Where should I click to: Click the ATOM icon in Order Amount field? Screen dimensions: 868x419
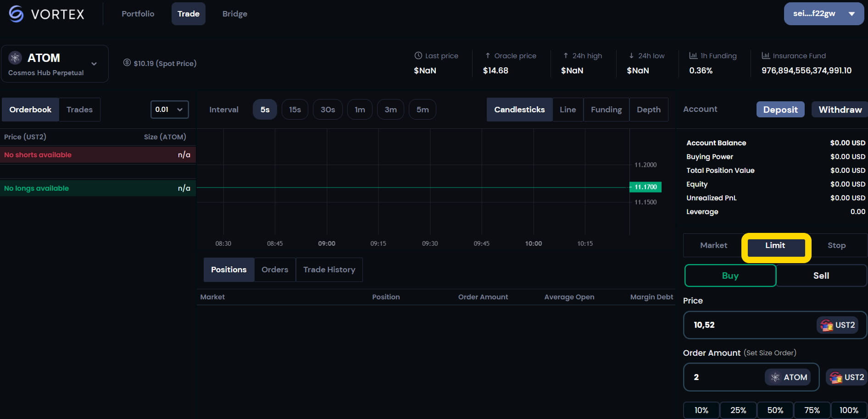coord(775,377)
